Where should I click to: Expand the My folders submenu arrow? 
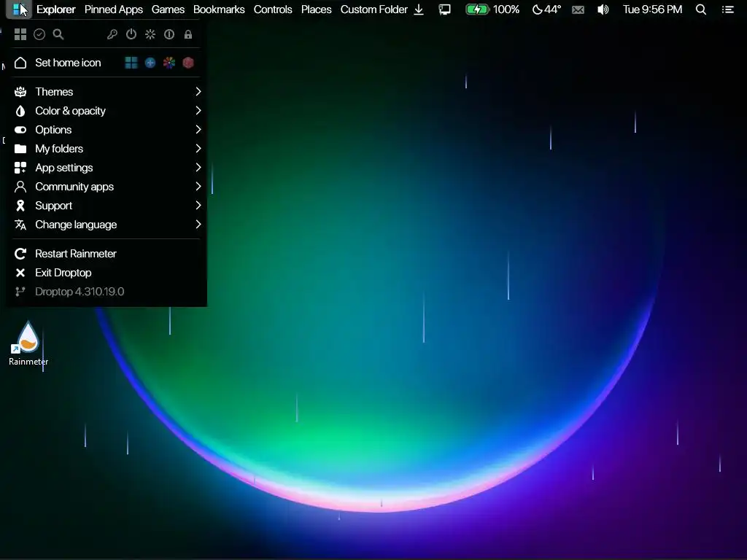click(x=198, y=149)
